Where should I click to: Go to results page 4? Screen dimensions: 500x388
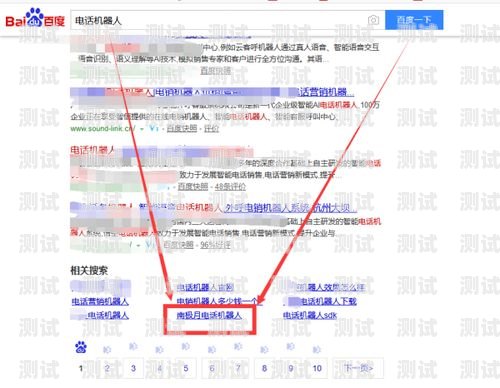point(160,368)
